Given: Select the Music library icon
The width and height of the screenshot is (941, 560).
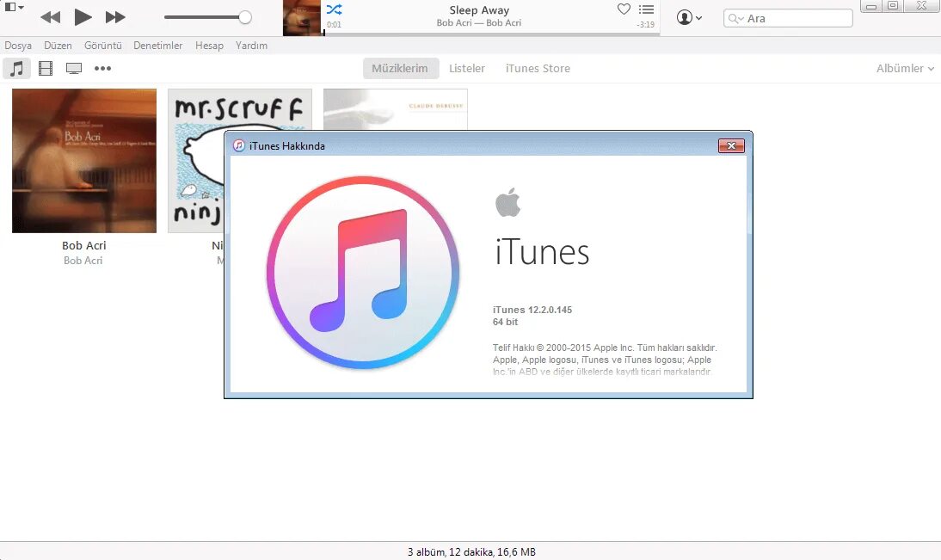Looking at the screenshot, I should [x=17, y=69].
